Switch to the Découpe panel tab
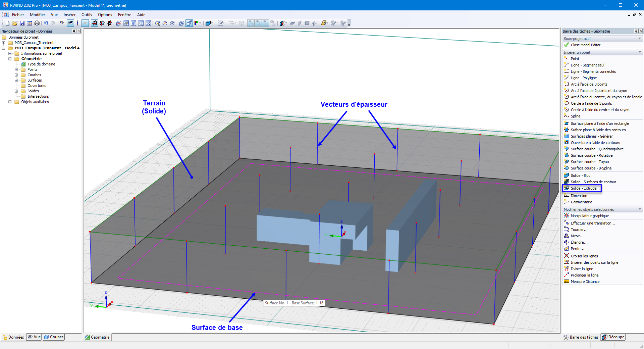Image resolution: width=644 pixels, height=349 pixels. [613, 337]
